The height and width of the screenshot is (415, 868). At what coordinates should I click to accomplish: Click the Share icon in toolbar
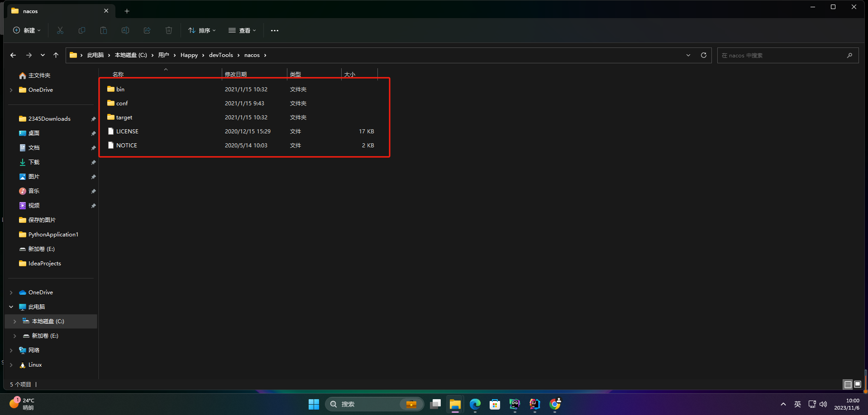pyautogui.click(x=147, y=30)
